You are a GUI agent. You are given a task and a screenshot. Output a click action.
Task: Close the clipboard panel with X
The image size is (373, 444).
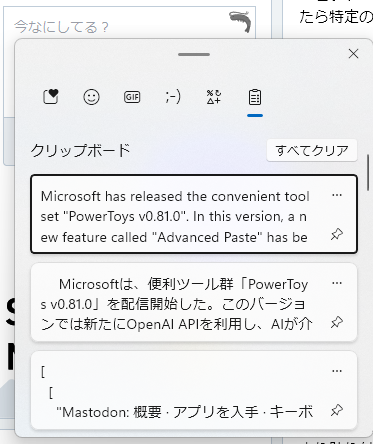pos(353,54)
